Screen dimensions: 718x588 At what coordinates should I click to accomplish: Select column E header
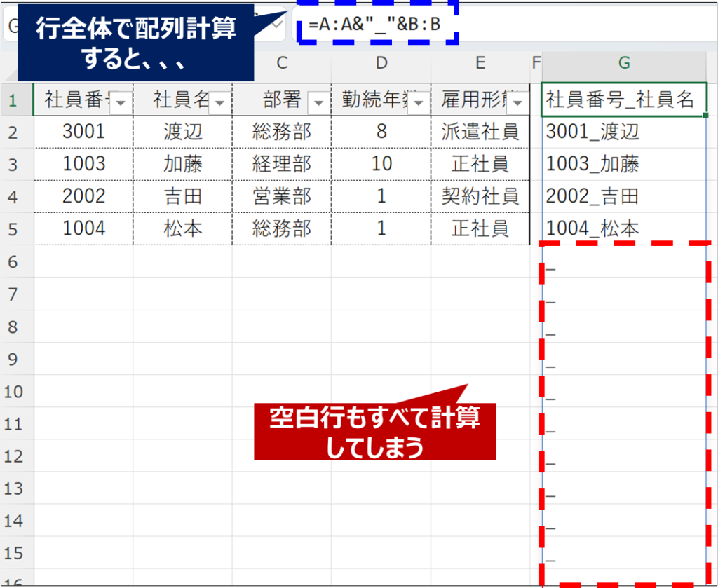pos(480,63)
